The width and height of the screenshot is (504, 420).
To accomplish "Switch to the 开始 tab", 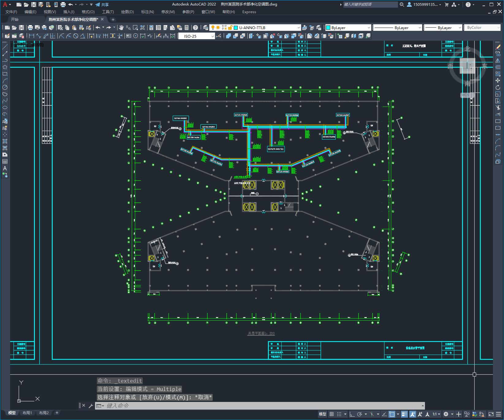I will click(15, 19).
